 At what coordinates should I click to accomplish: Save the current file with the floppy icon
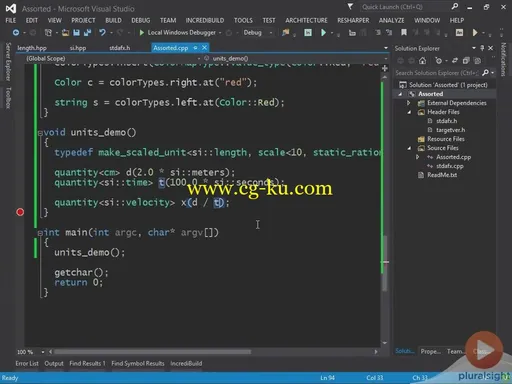[x=76, y=32]
